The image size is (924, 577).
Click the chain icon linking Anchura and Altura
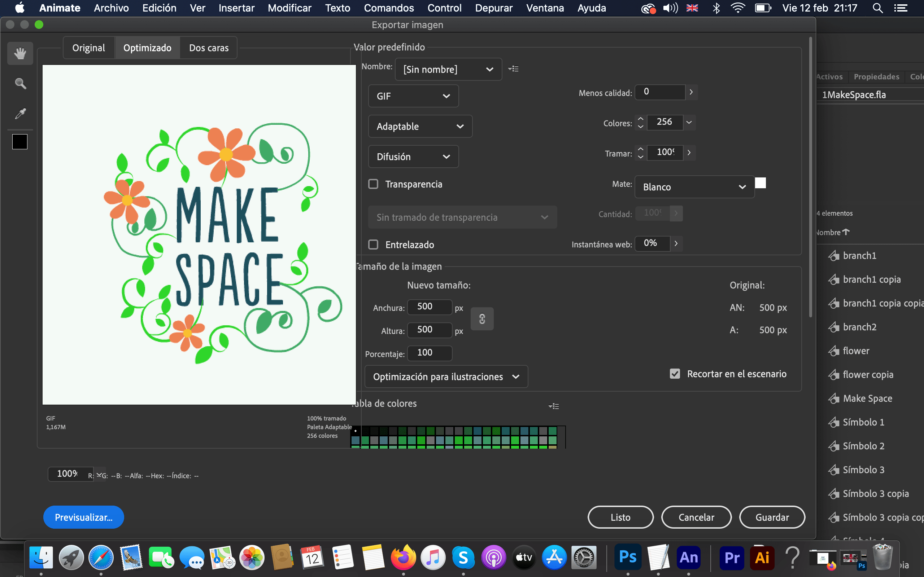(x=482, y=319)
